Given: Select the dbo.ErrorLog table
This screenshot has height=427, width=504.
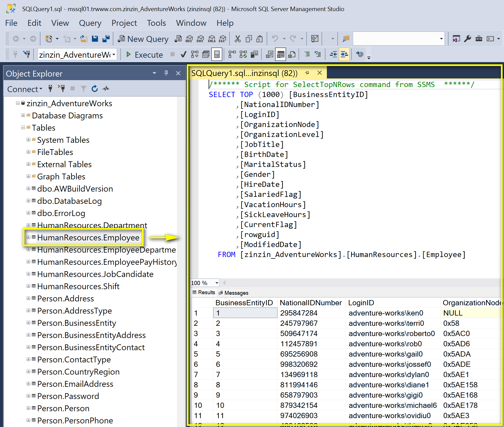Looking at the screenshot, I should pos(61,213).
